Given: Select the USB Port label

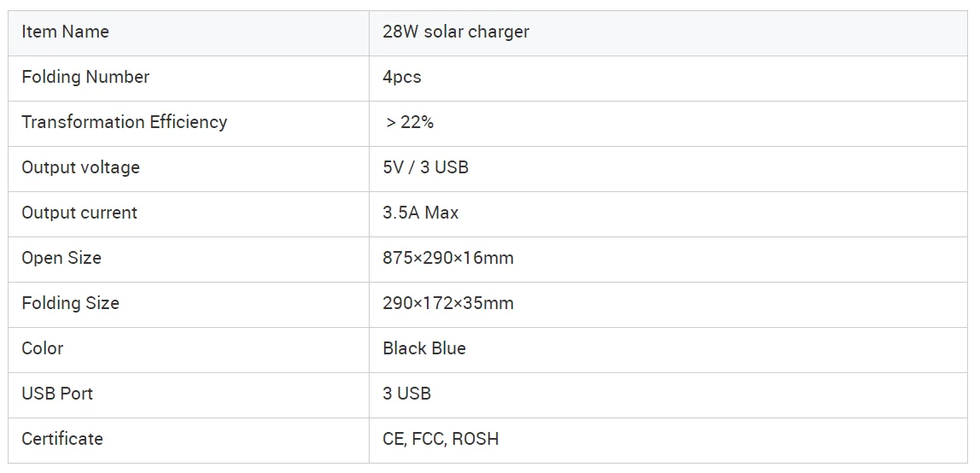Looking at the screenshot, I should coord(57,394).
